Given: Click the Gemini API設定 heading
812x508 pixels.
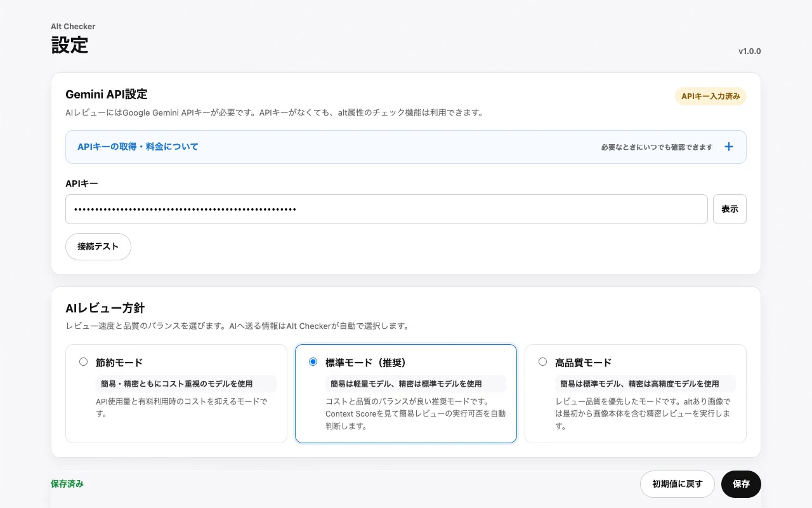Looking at the screenshot, I should (x=107, y=95).
